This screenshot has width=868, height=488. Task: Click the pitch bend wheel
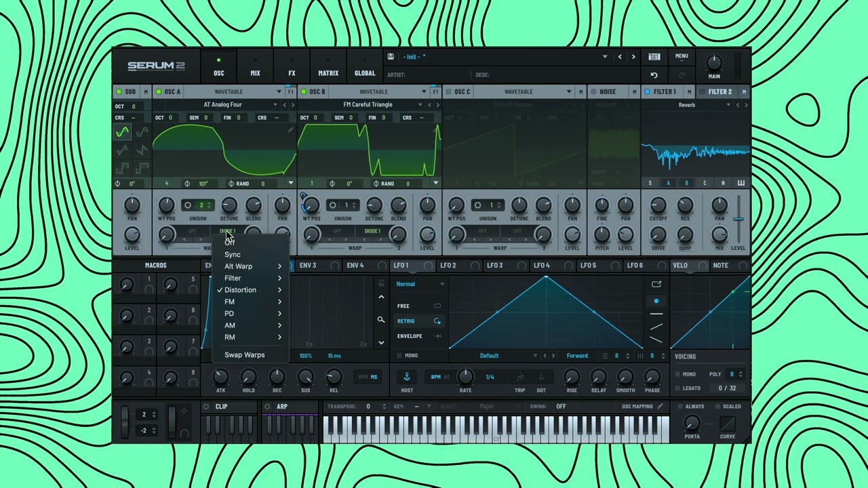click(124, 421)
